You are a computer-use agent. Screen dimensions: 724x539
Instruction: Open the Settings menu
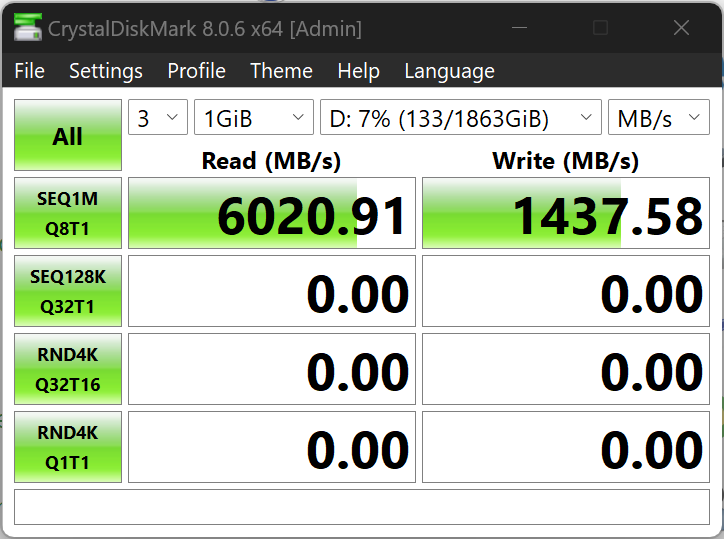(106, 71)
